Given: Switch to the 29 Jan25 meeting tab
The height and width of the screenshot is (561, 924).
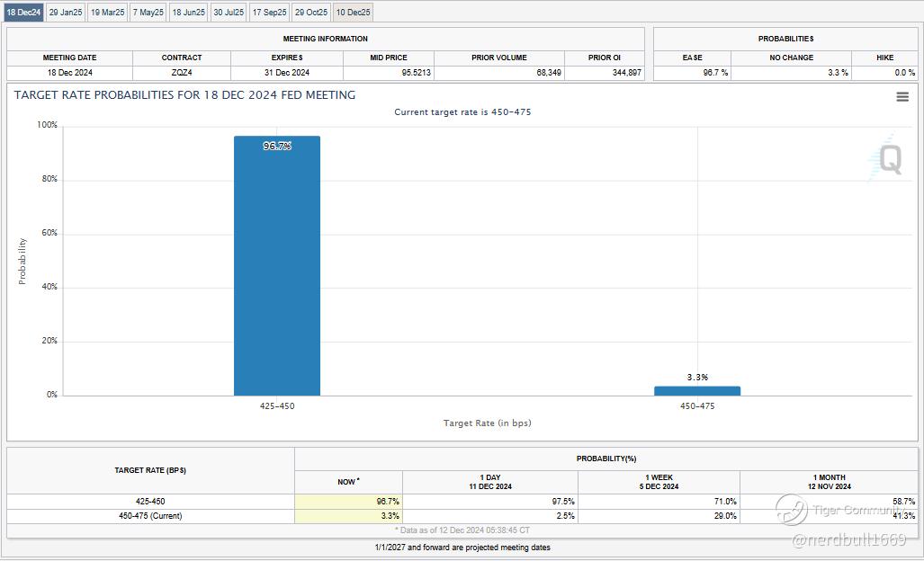Looking at the screenshot, I should click(x=66, y=13).
